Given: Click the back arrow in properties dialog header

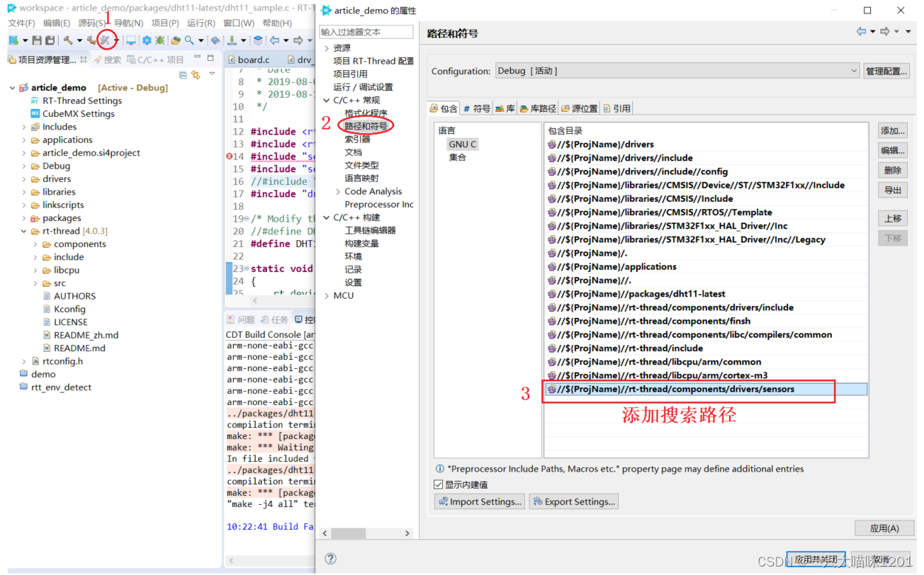Looking at the screenshot, I should tap(861, 32).
